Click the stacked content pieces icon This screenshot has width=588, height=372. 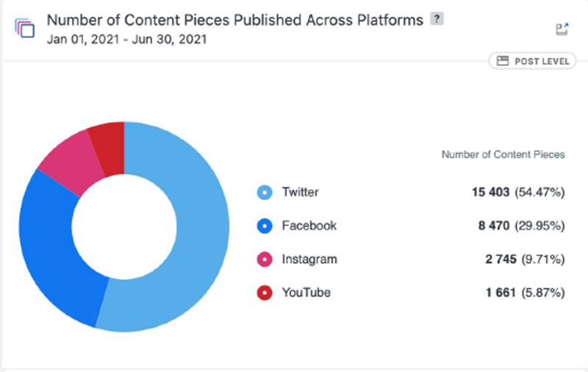(25, 28)
